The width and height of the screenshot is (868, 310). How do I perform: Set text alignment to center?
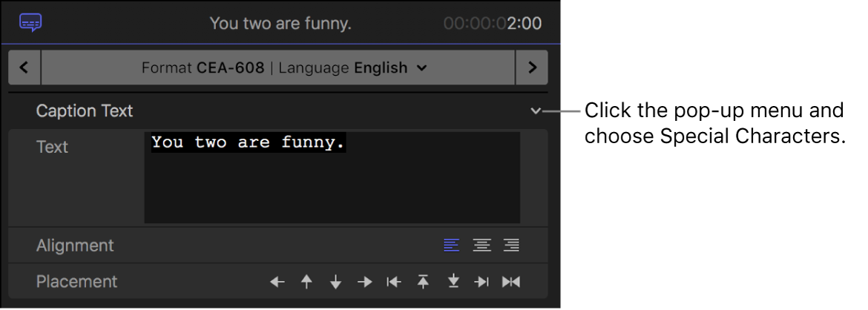[481, 245]
